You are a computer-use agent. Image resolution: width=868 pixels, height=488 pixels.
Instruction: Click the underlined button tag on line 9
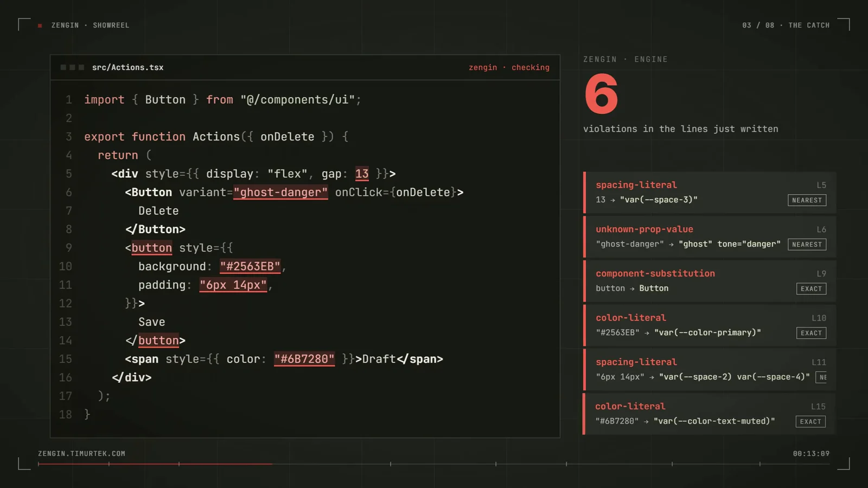(152, 248)
